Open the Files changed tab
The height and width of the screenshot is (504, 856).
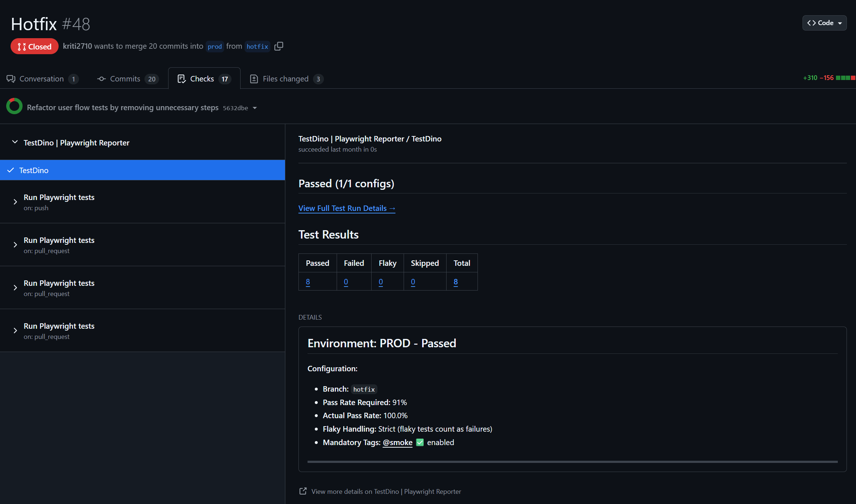285,79
